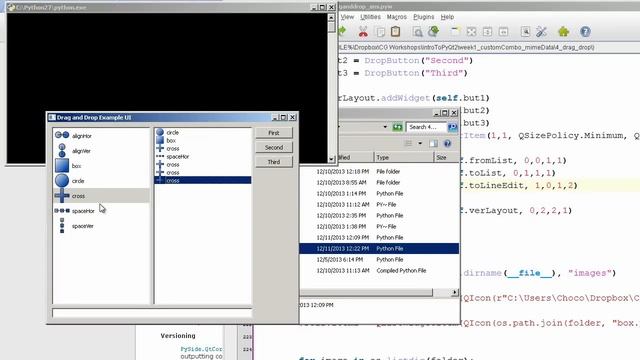The height and width of the screenshot is (360, 640).
Task: Select the Compiled Python File row
Action: (x=379, y=270)
